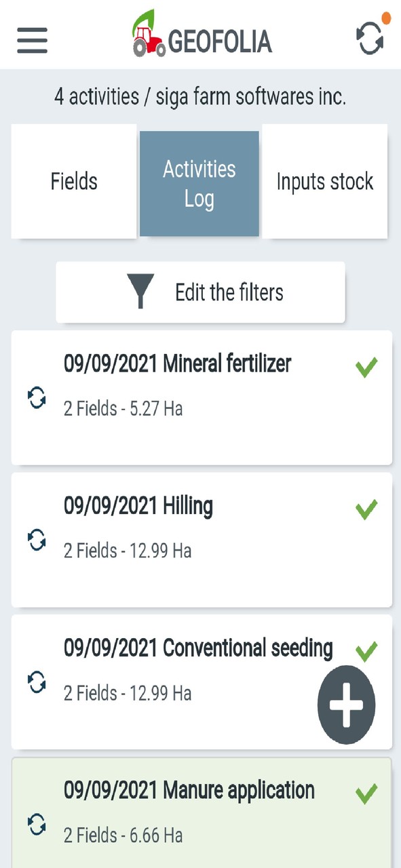Tap the floating plus button to add activity

(347, 705)
